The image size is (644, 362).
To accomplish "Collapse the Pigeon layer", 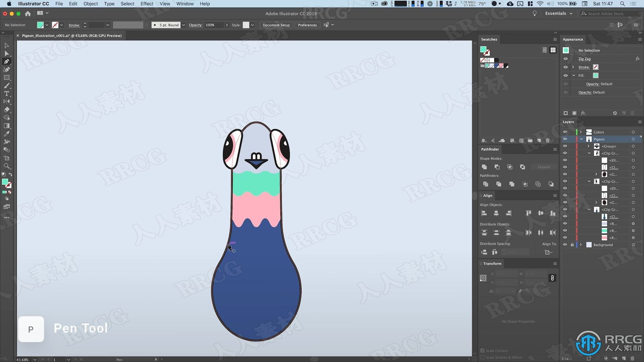I will coord(581,139).
